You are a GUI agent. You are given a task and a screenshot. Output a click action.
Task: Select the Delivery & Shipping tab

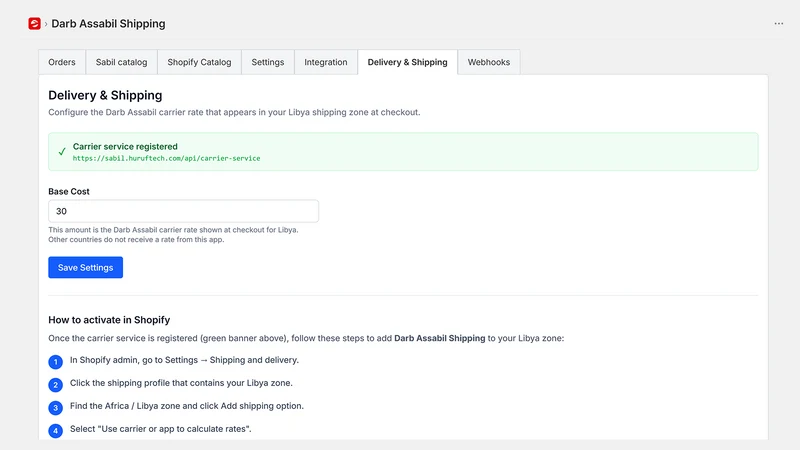pos(407,62)
